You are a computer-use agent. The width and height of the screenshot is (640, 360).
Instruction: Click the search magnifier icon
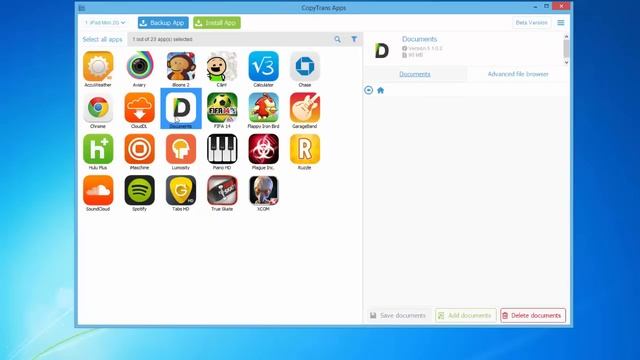(x=338, y=39)
